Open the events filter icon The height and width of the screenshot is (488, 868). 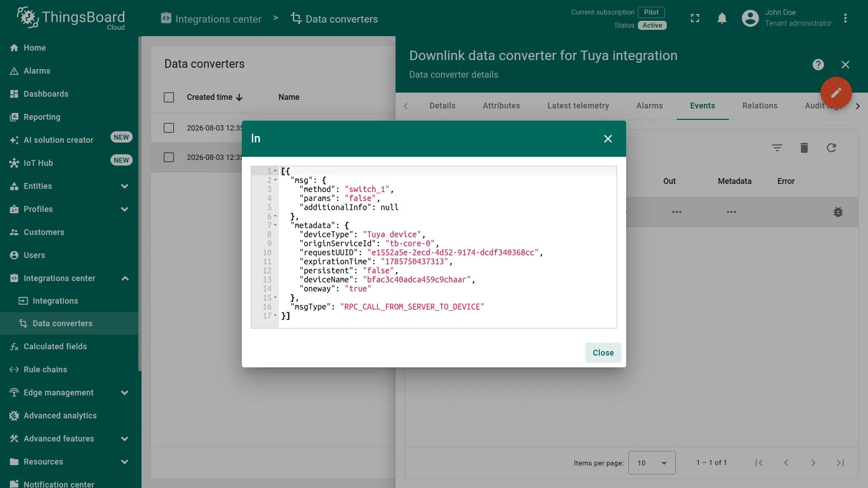(x=777, y=148)
